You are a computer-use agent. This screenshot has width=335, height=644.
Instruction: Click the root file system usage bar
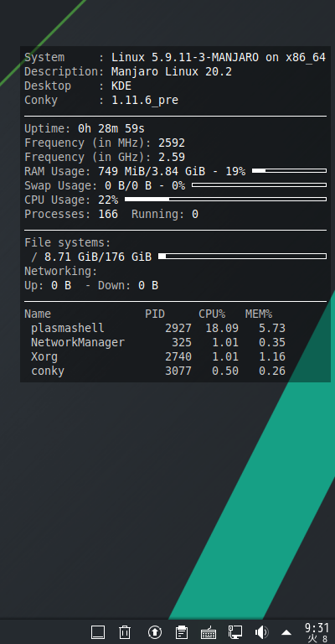click(242, 257)
